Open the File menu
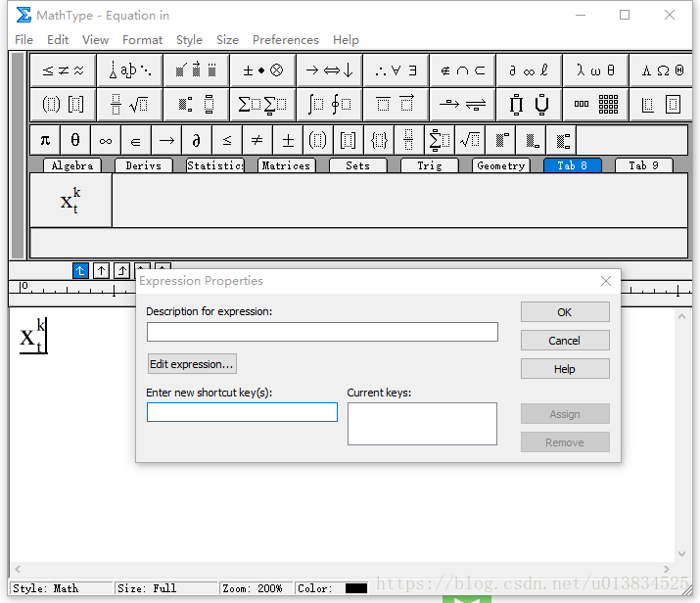 [x=23, y=40]
